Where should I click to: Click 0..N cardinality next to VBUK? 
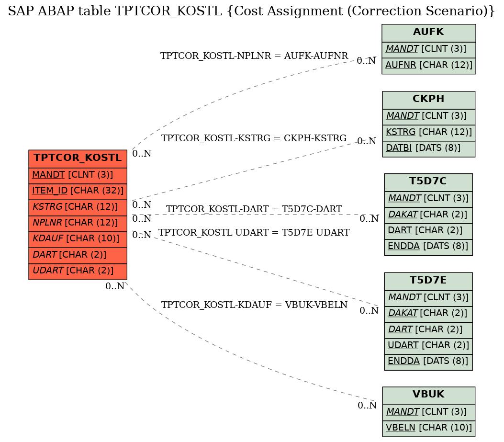click(367, 406)
